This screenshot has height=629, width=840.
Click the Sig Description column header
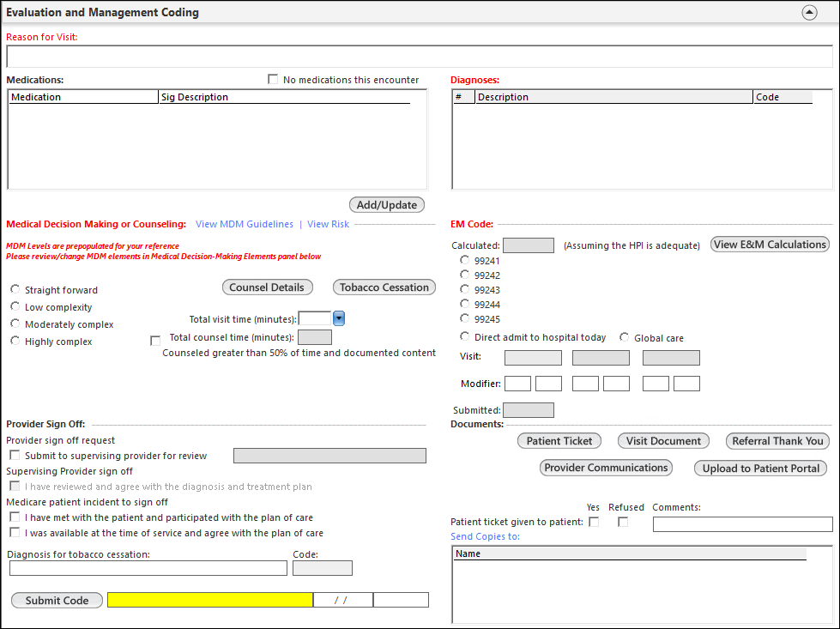click(x=285, y=97)
